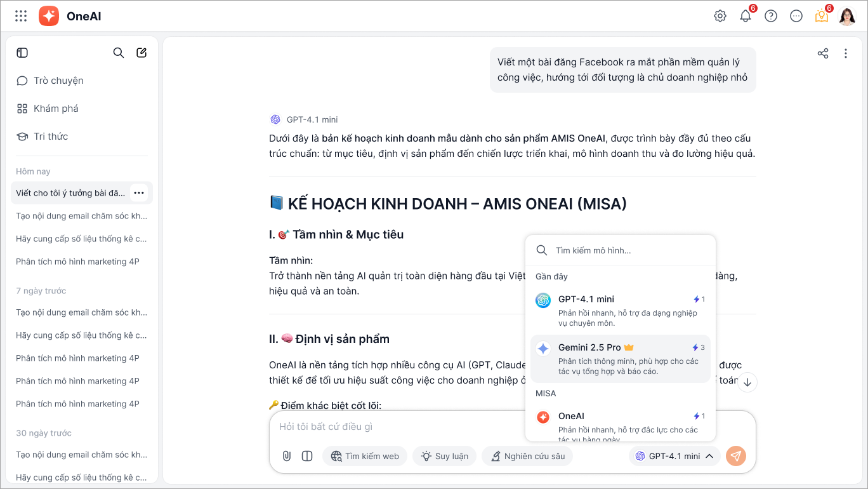This screenshot has width=868, height=489.
Task: Open "Phân tích mô hình marketing 4P" under Hôm nay
Action: pos(82,262)
